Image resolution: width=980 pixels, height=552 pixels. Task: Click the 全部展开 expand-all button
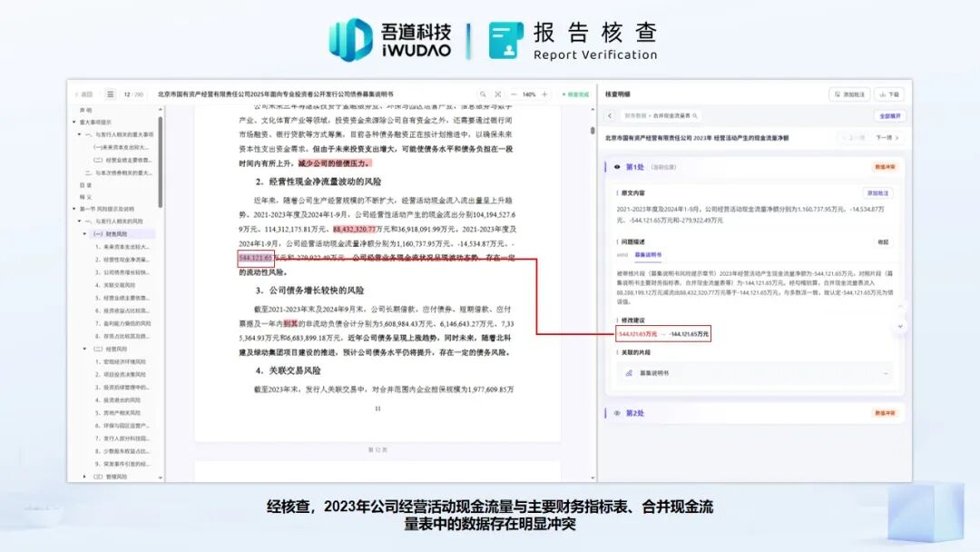pyautogui.click(x=890, y=116)
